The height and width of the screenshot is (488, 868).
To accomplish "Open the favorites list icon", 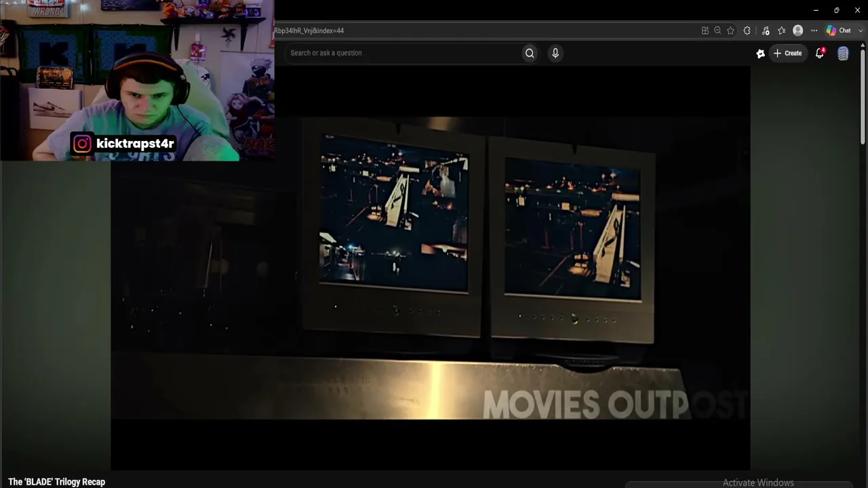I will (x=782, y=30).
